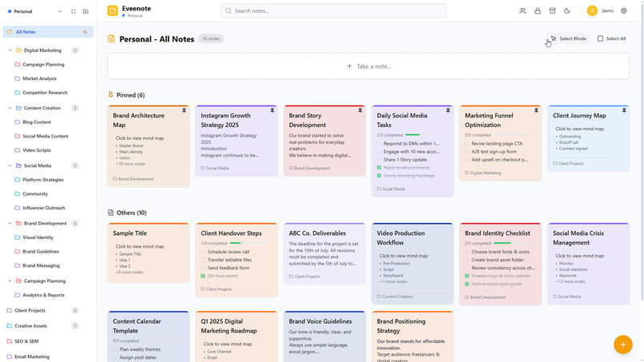Unpin Marketing Funnel Optimization note
Viewport: 644px width, 362px height.
pyautogui.click(x=536, y=110)
